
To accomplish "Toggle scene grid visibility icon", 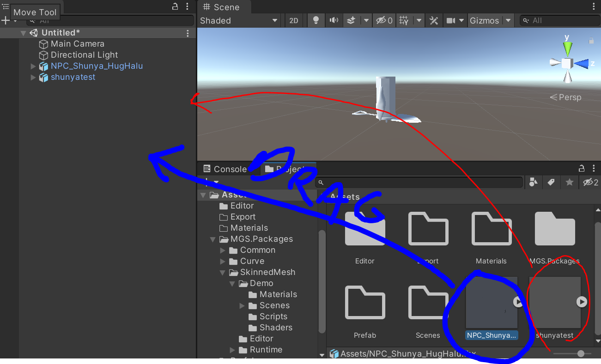I will tap(404, 20).
